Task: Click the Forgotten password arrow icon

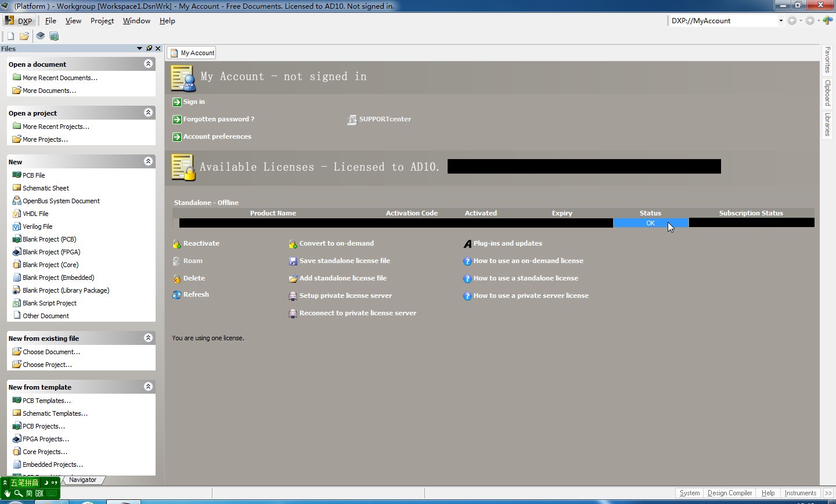Action: [x=177, y=120]
